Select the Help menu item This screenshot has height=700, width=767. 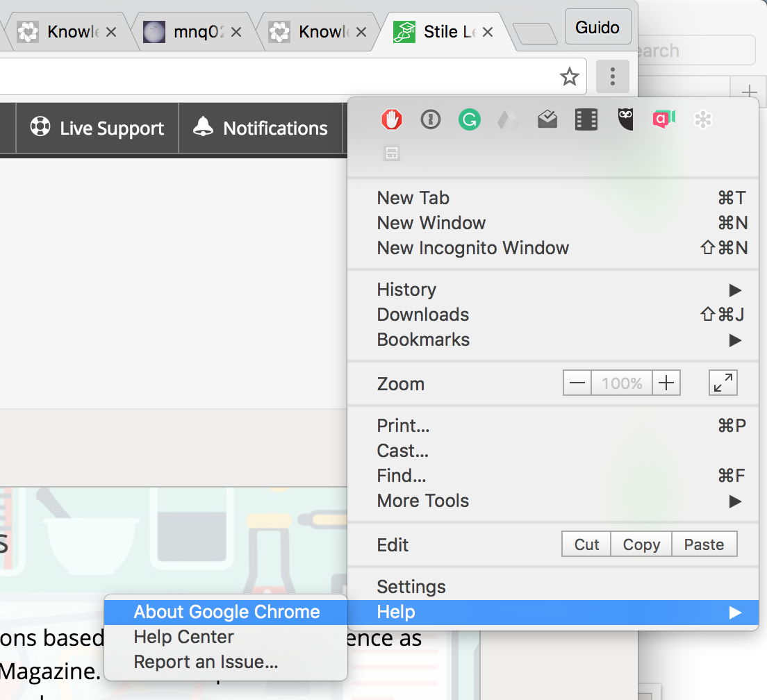pyautogui.click(x=553, y=612)
